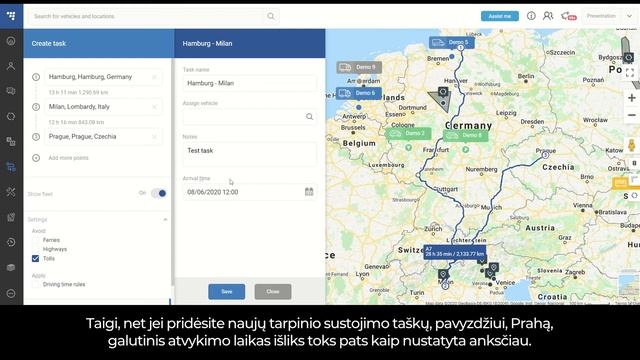Click the '13 h 11 min 1,290.69 km' leg text
640x360 pixels.
(78, 93)
